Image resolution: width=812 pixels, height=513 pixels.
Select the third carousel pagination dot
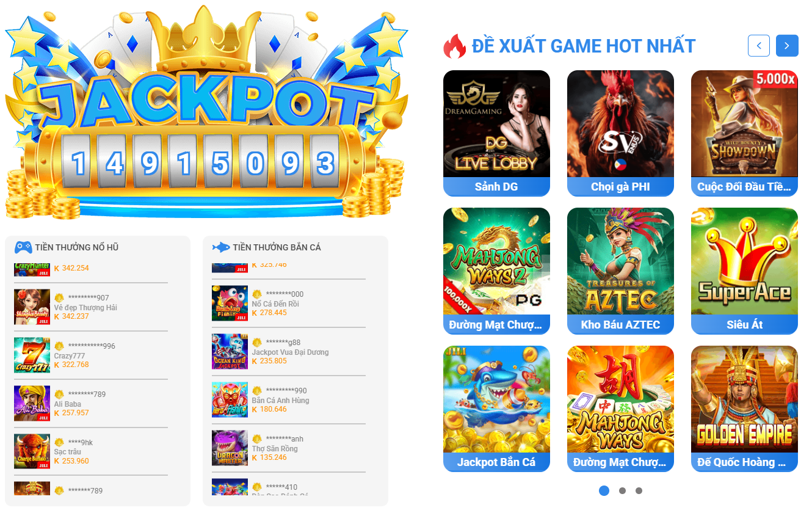[x=639, y=490]
